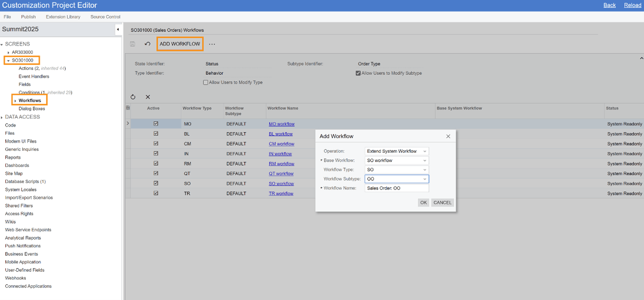The width and height of the screenshot is (644, 300).
Task: Collapse the Summit2025 navigation pane
Action: pos(118,30)
